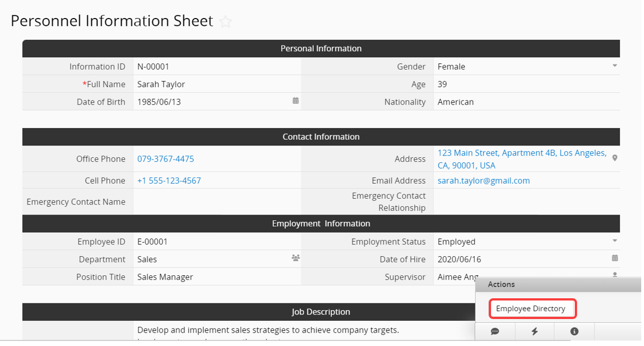
Task: Click the map pin icon beside Address
Action: click(x=615, y=158)
